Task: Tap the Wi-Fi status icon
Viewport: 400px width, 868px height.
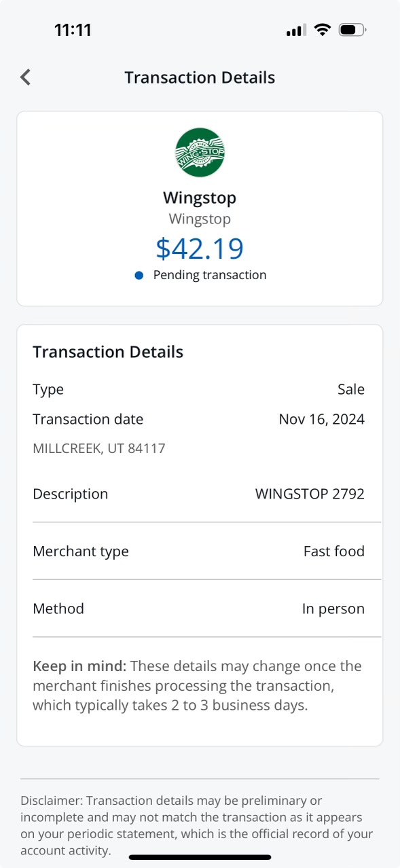Action: (x=323, y=30)
